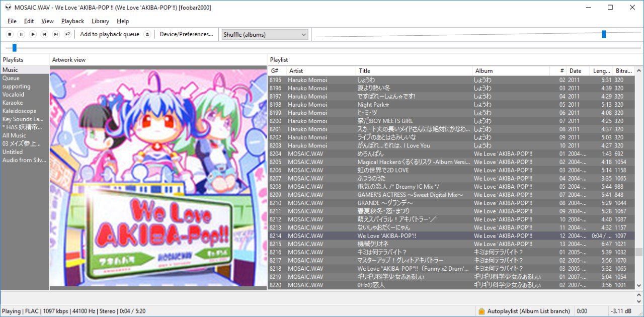The image size is (644, 317).
Task: Skip to the previous track
Action: click(44, 34)
